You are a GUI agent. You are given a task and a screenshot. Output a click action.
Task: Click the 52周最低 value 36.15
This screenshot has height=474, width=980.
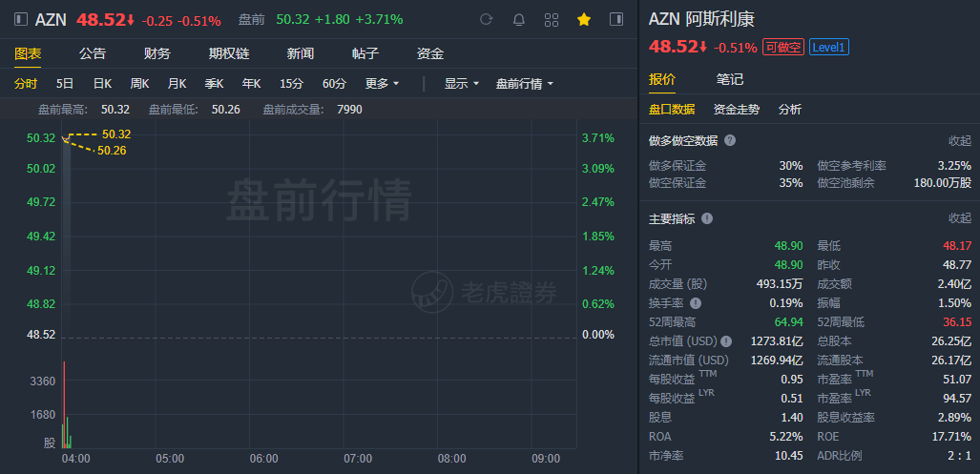click(957, 323)
